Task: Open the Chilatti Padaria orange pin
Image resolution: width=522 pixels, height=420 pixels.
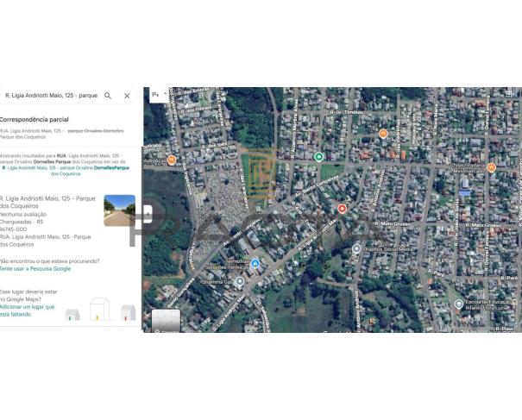Action: point(491,167)
